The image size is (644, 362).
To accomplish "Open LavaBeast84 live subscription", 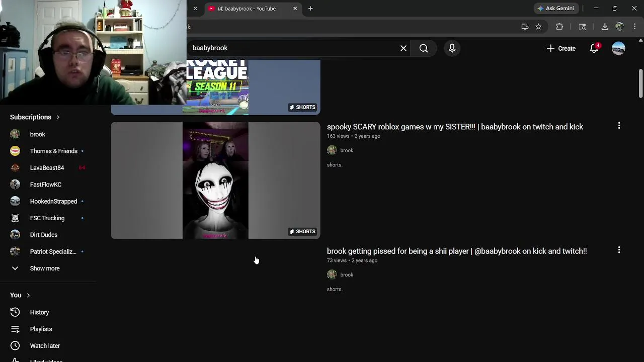I will click(48, 168).
